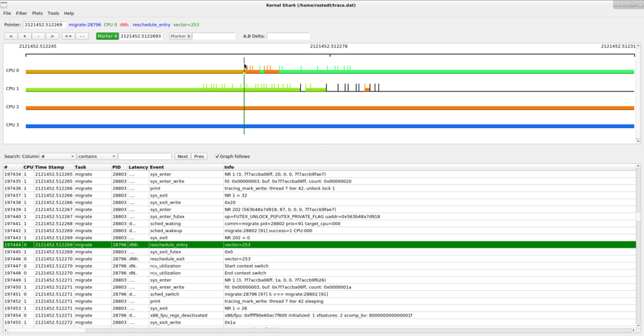Select the Marker A button

coord(107,36)
